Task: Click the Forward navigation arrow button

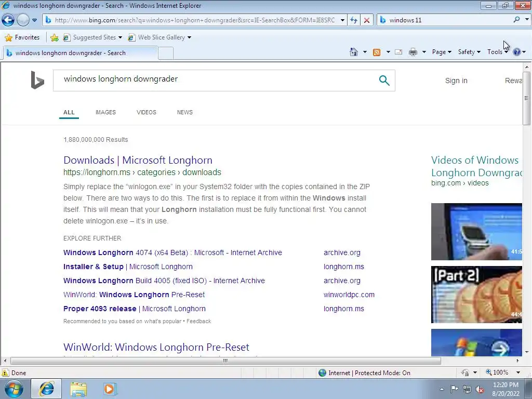Action: point(23,20)
